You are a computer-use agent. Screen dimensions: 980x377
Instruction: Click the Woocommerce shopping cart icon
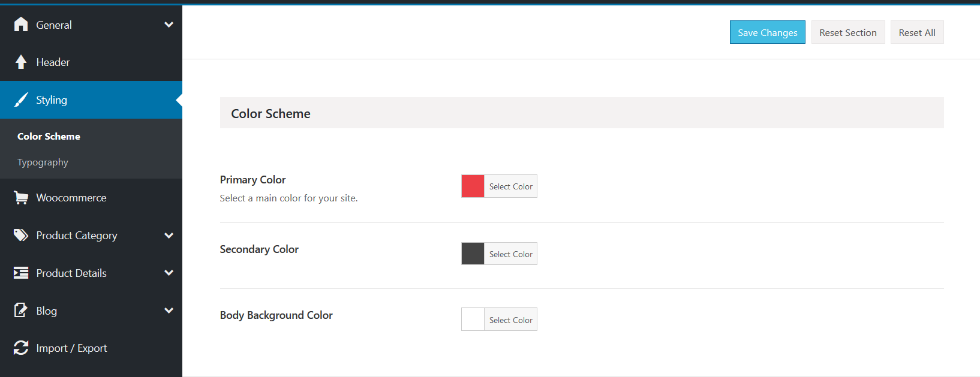(x=21, y=198)
